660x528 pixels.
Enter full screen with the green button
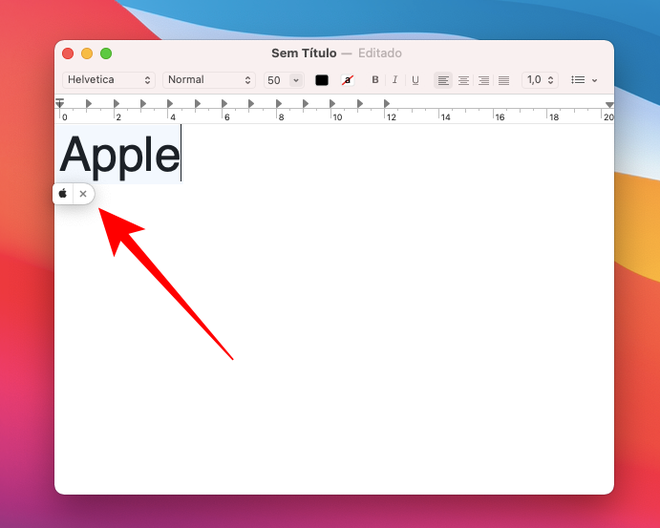pos(106,53)
